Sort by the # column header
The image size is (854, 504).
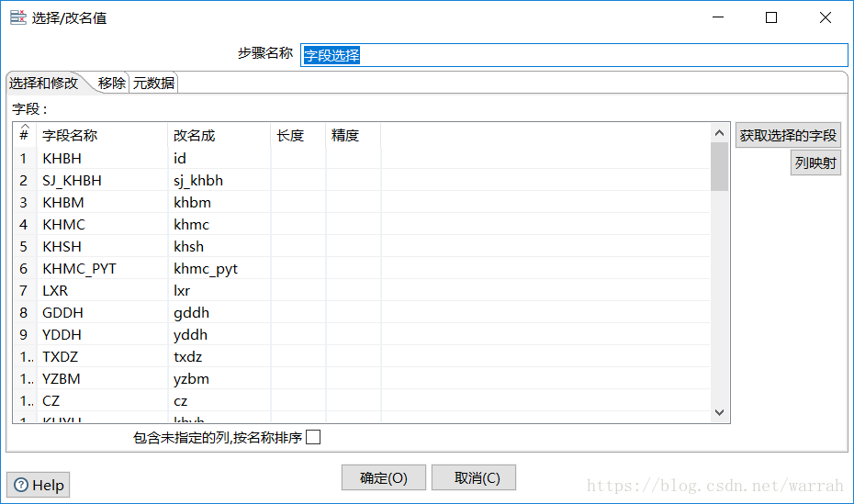point(24,134)
